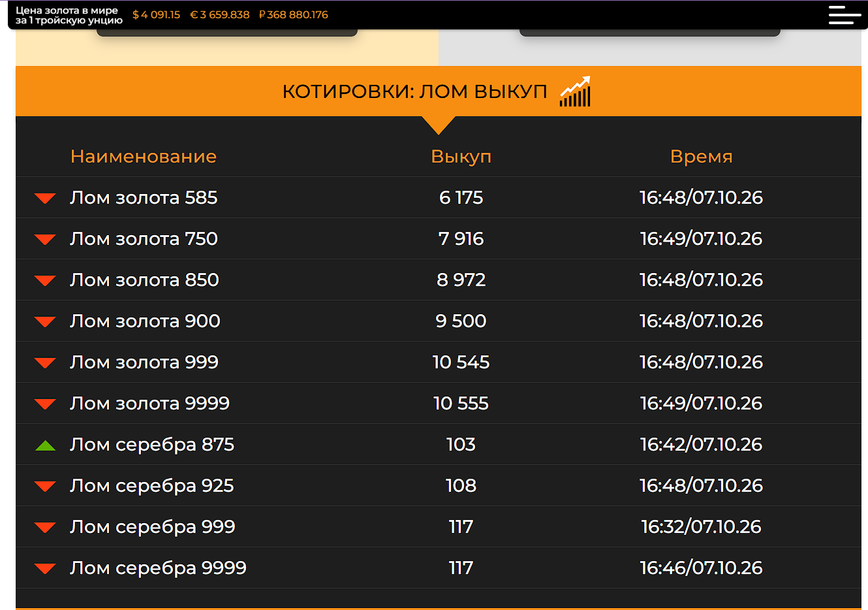Screen dimensions: 868x610
Task: Select the Лом серебра 875 row name
Action: point(153,445)
